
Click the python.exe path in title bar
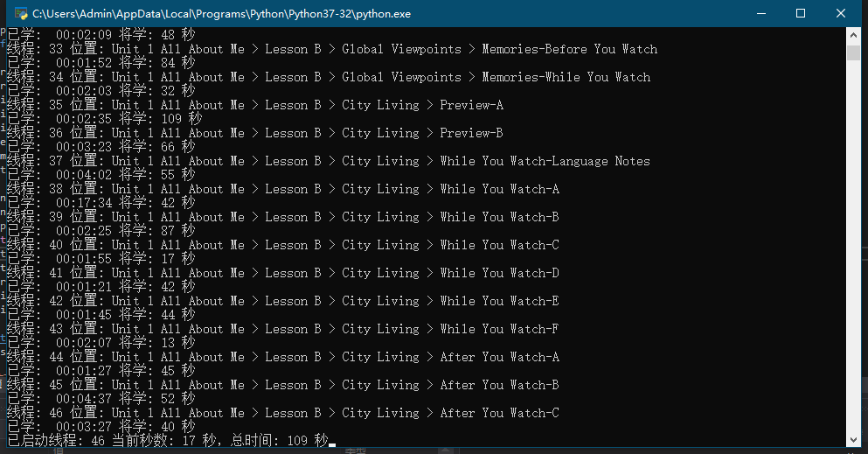221,14
